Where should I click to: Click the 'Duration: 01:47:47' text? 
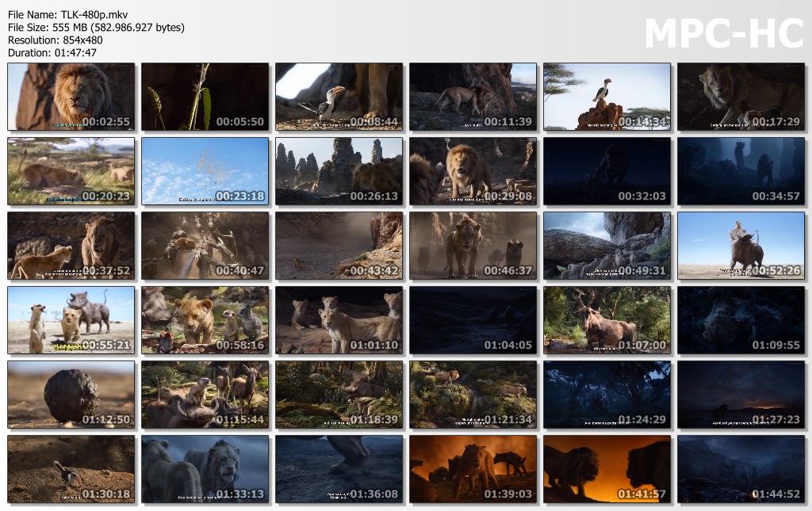tap(52, 53)
